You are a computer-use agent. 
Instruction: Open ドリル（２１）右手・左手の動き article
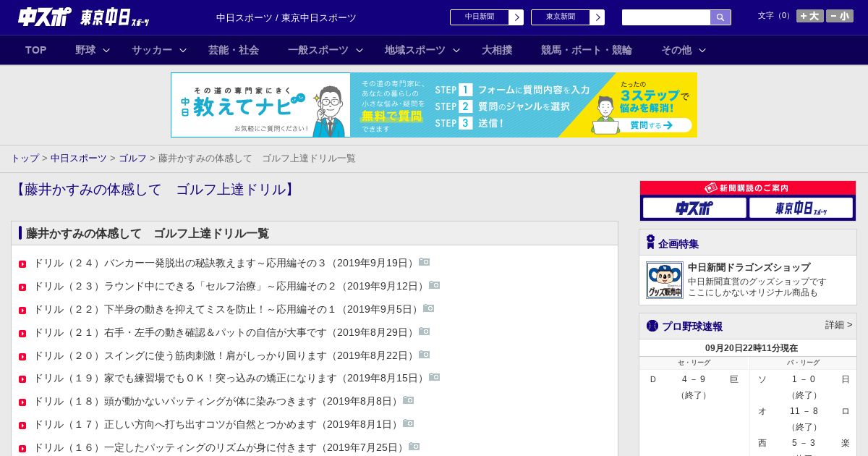point(225,332)
